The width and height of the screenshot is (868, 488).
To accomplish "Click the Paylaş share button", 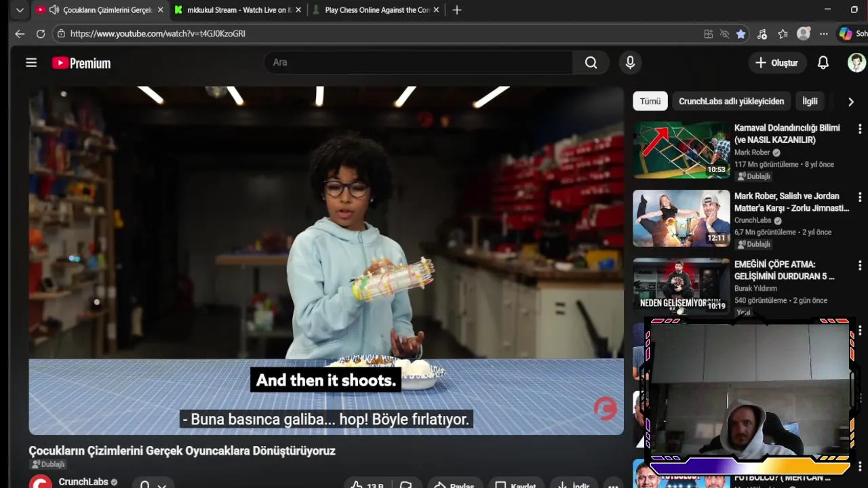I will point(455,485).
